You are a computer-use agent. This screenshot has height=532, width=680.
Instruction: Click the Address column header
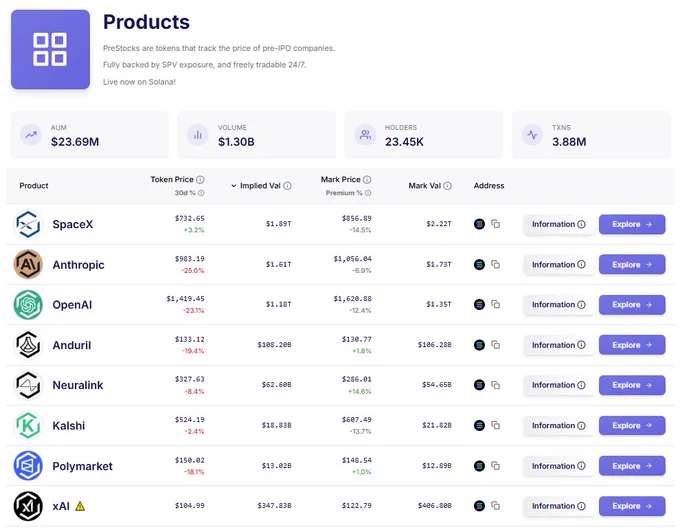pyautogui.click(x=489, y=186)
